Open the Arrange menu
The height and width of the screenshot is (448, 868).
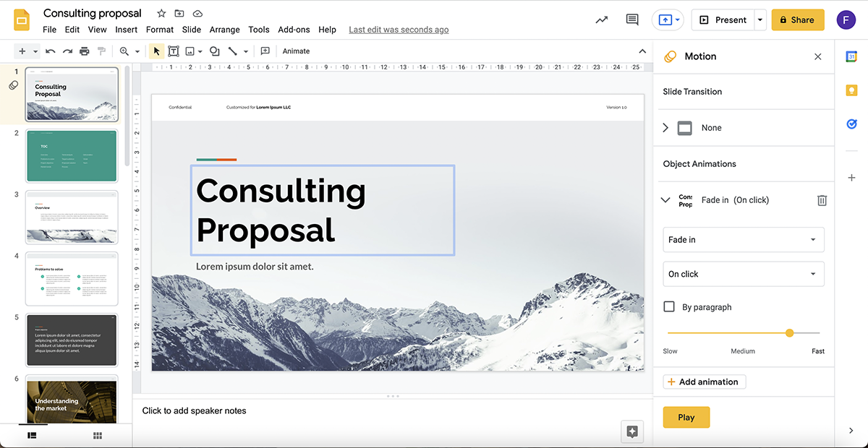224,30
